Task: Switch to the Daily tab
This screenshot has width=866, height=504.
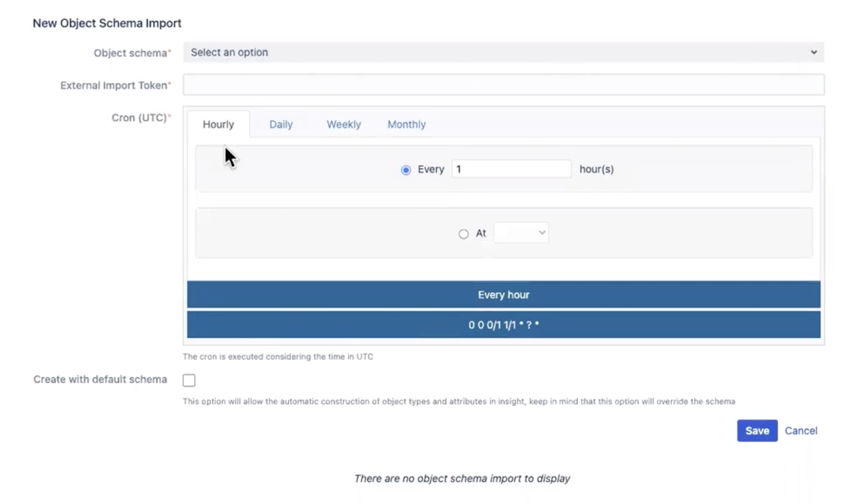Action: [281, 124]
